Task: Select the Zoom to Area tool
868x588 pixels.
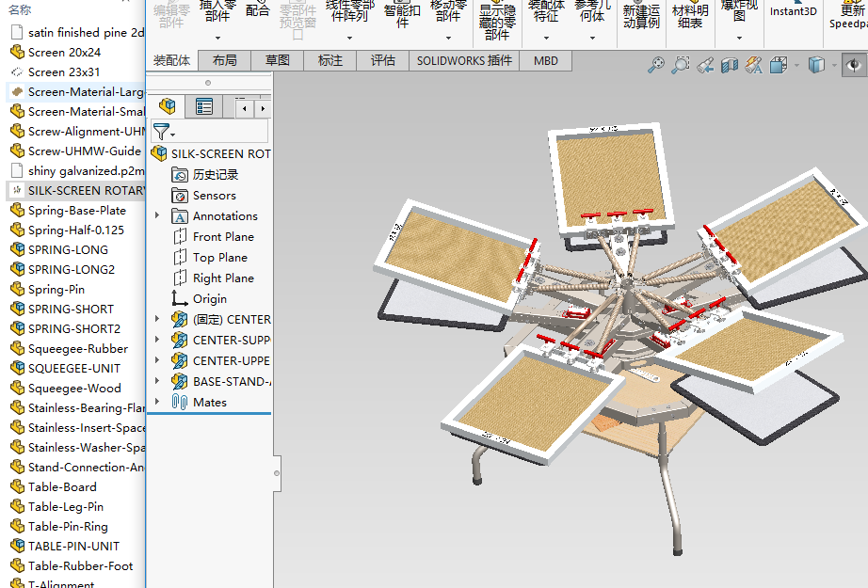Action: [x=681, y=65]
